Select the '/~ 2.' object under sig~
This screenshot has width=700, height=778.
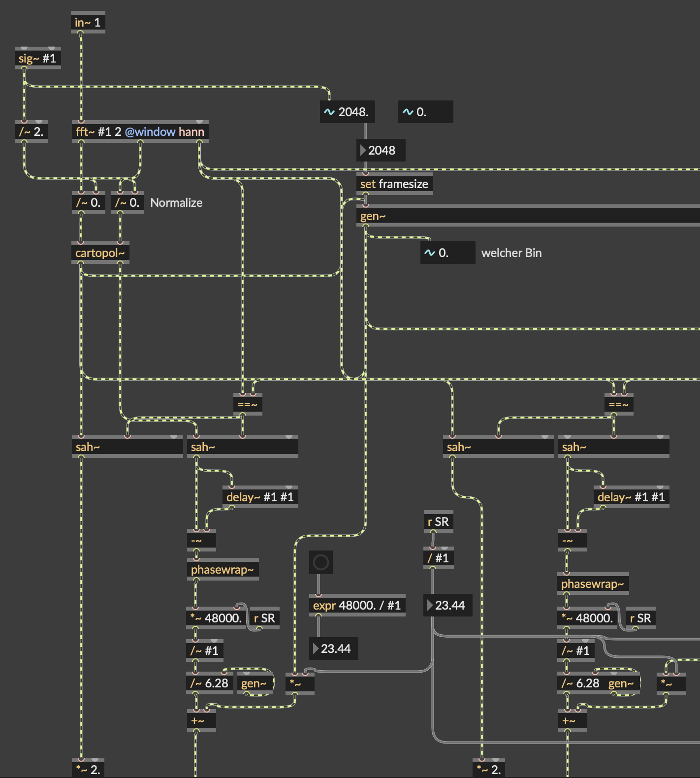32,131
